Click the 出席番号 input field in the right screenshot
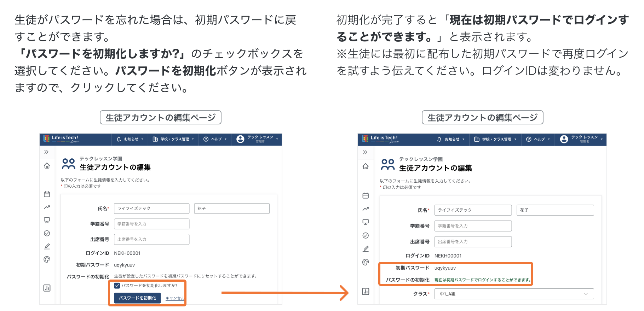The image size is (644, 311). [473, 242]
